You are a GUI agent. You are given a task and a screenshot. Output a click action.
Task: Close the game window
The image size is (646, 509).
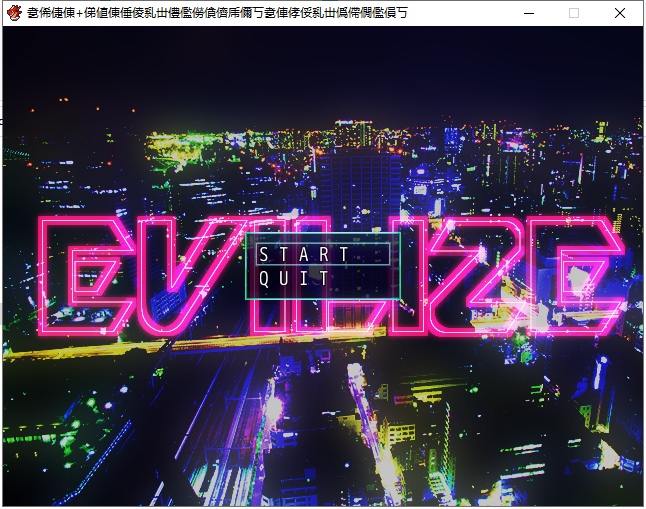(x=620, y=13)
